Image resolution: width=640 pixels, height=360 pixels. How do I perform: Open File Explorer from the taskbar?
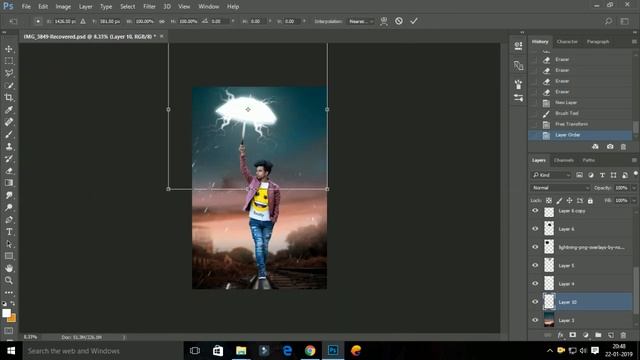[241, 351]
